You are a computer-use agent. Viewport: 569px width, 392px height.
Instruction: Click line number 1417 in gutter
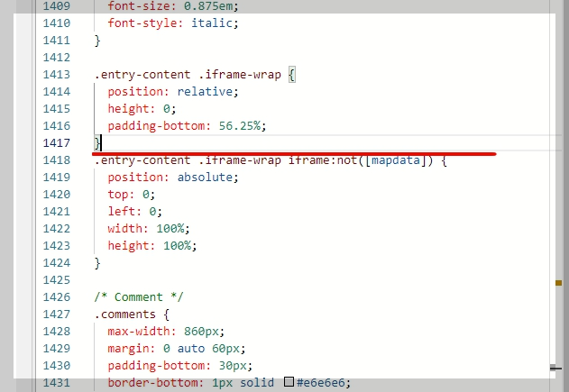coord(57,143)
